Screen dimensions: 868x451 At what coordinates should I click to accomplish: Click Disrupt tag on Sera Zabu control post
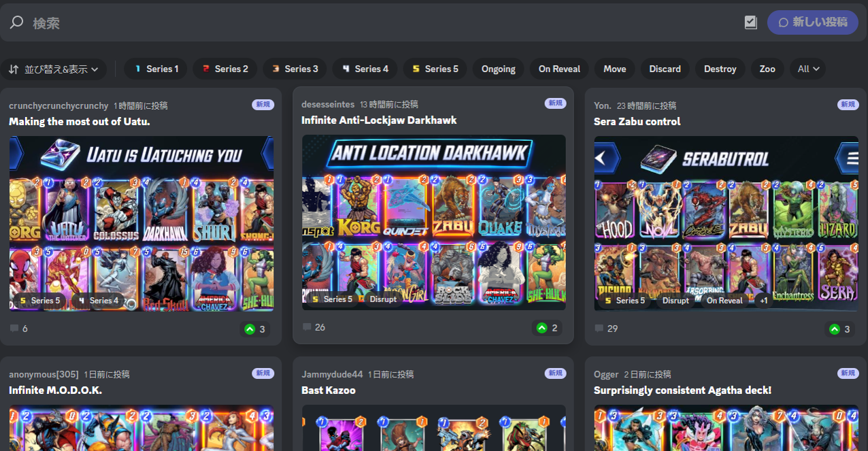(x=675, y=301)
